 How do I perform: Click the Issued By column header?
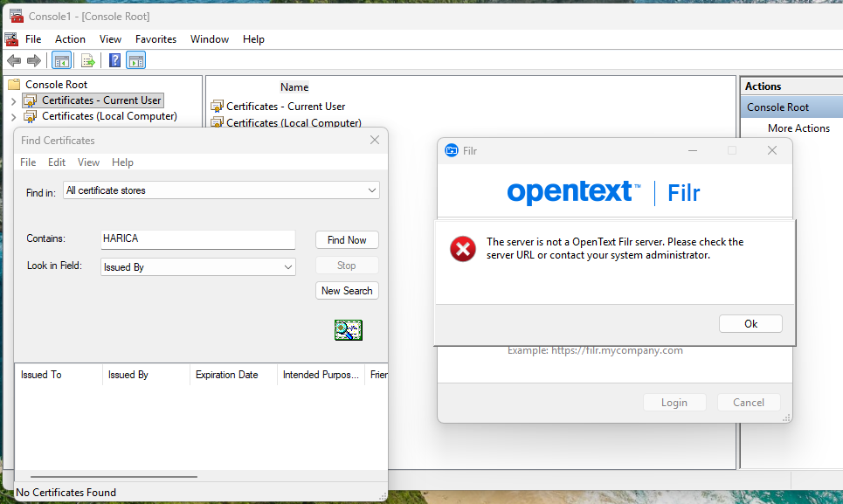pos(146,375)
